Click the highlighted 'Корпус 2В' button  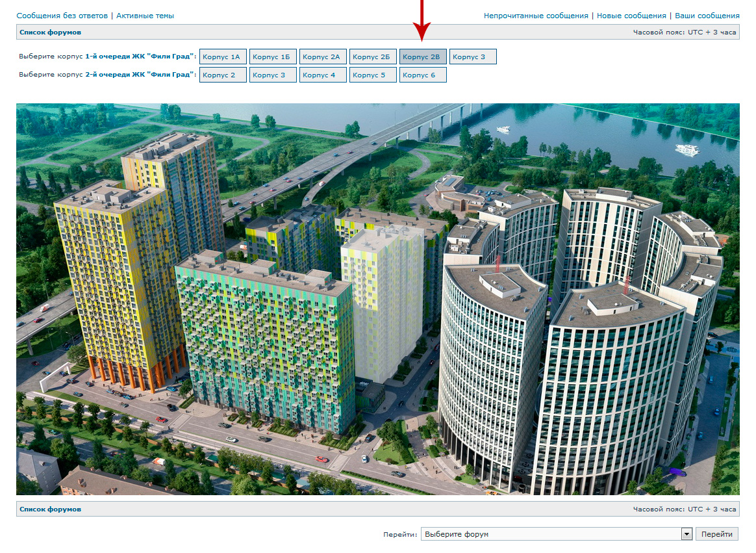[423, 57]
